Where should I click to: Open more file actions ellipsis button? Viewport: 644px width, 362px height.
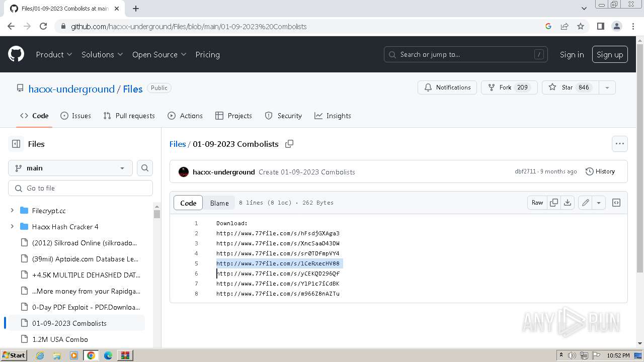[x=620, y=144]
